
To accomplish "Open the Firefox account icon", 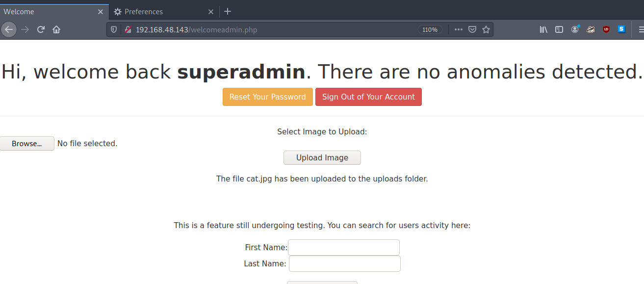I will (x=575, y=29).
